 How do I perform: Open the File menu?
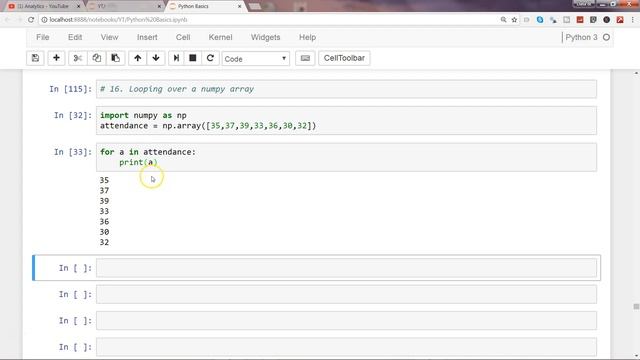tap(42, 37)
